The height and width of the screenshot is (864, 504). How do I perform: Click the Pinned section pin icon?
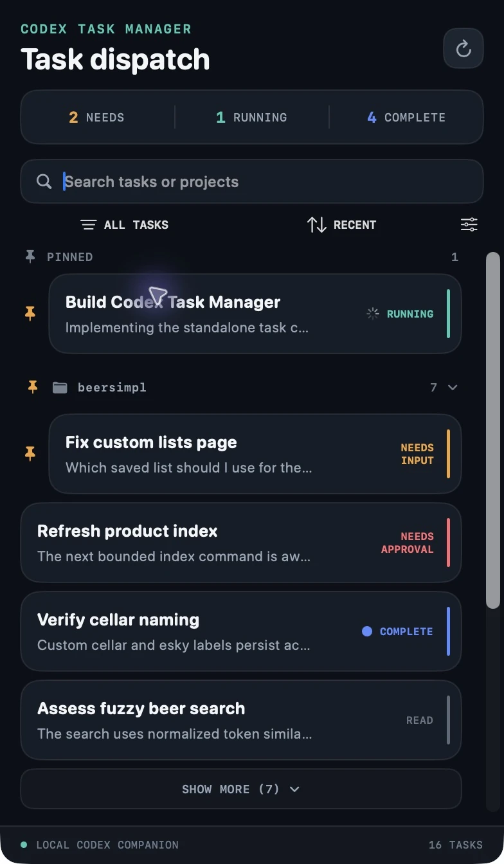[30, 256]
